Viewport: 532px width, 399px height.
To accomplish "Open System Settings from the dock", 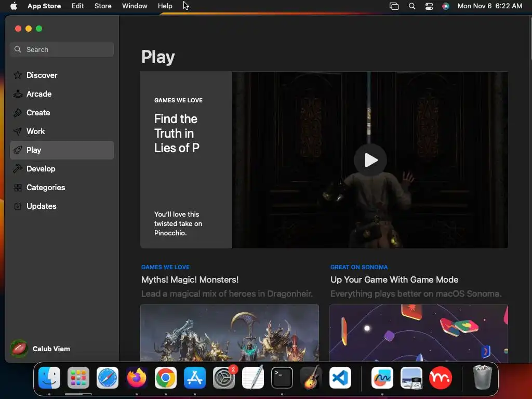I will tap(224, 378).
